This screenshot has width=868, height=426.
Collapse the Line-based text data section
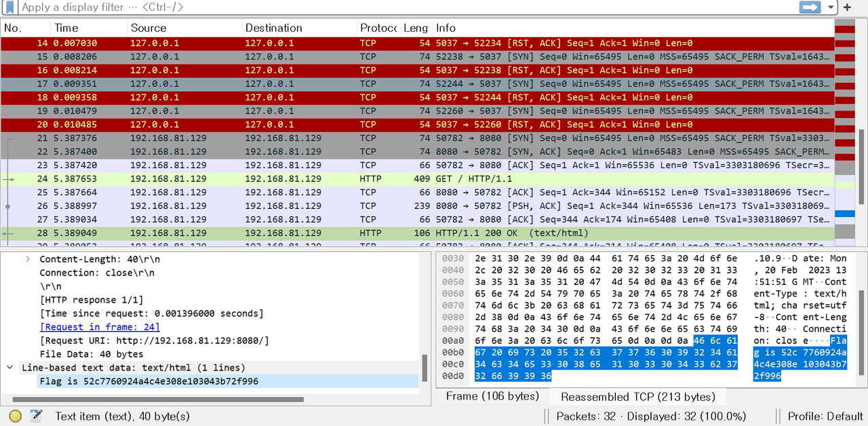(9, 368)
